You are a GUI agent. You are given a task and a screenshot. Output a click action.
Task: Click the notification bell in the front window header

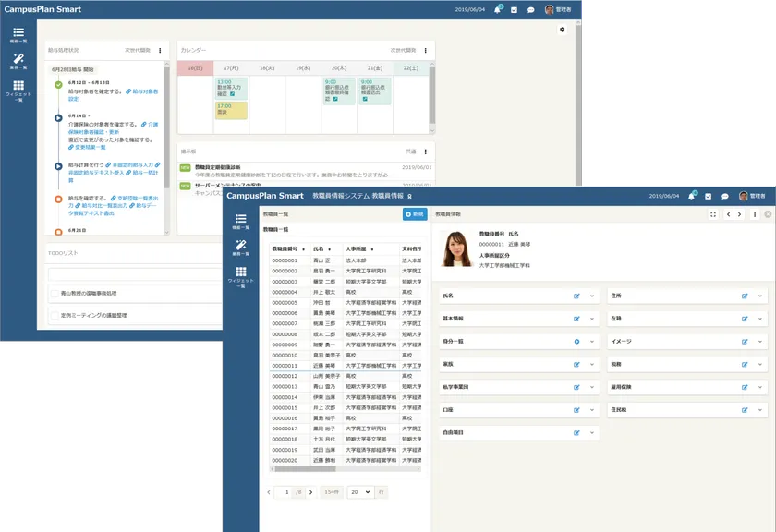[690, 196]
